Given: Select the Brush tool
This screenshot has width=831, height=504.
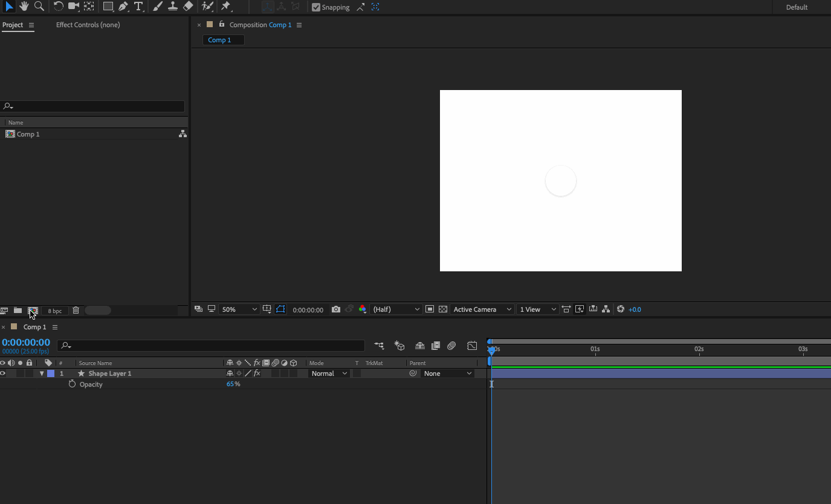Looking at the screenshot, I should (x=158, y=7).
